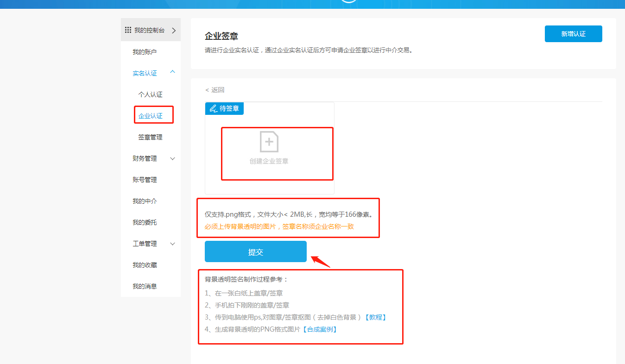This screenshot has width=625, height=364.
Task: Open 我的收藏 page
Action: click(x=145, y=265)
